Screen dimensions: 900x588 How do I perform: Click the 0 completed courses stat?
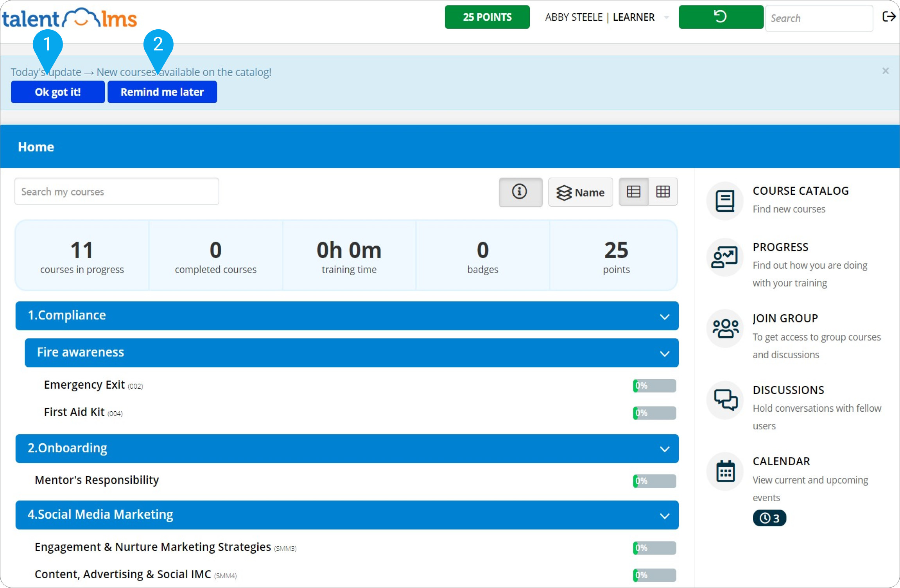point(216,256)
